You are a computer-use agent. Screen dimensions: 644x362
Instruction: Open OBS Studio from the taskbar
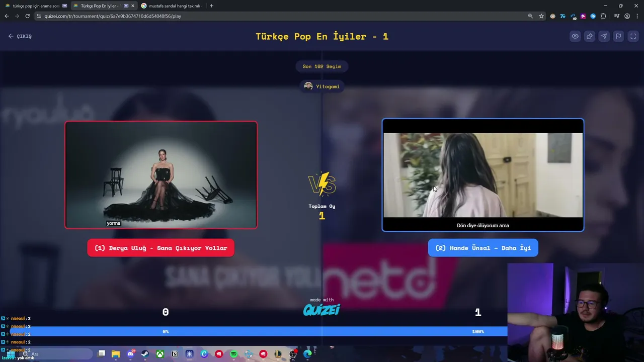click(293, 354)
